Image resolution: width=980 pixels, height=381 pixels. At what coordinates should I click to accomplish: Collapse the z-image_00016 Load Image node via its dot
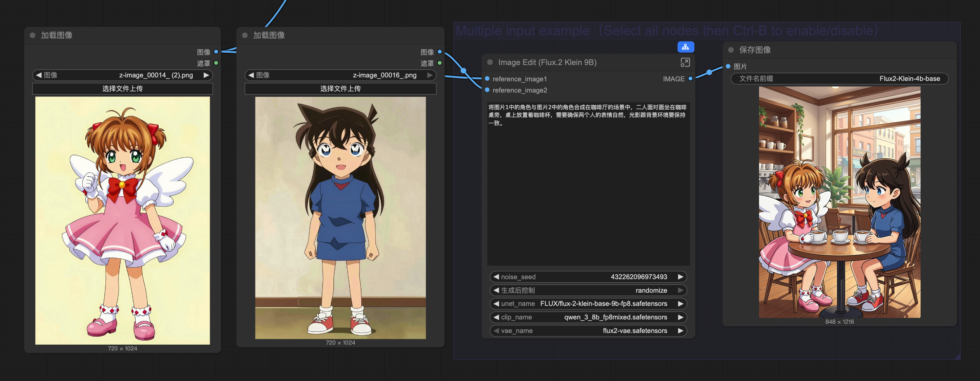tap(245, 35)
